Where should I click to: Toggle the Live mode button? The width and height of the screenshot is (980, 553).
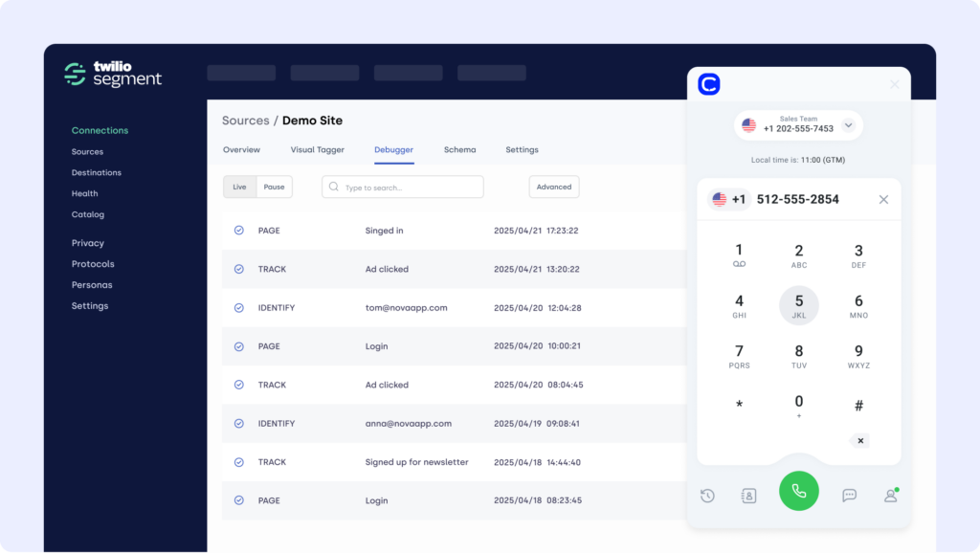point(240,188)
